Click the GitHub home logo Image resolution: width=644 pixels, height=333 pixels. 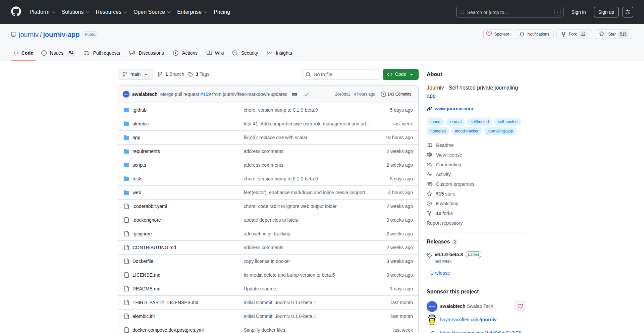15,12
